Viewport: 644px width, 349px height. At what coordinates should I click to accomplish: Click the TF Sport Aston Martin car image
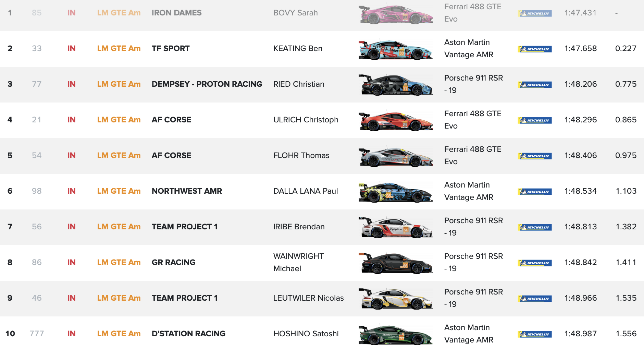396,49
